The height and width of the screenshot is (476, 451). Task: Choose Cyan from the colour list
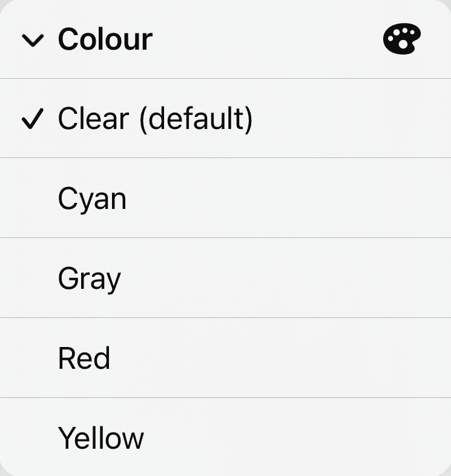[92, 199]
